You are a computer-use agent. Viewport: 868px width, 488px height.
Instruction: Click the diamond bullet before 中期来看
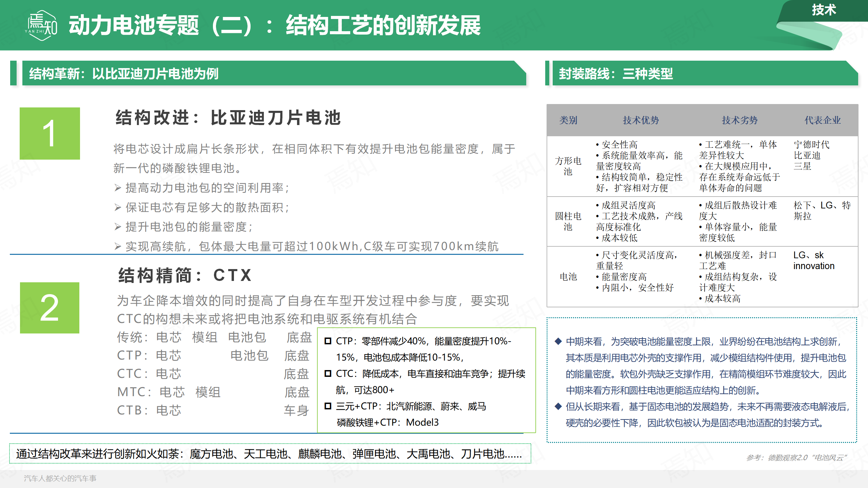[x=558, y=341]
